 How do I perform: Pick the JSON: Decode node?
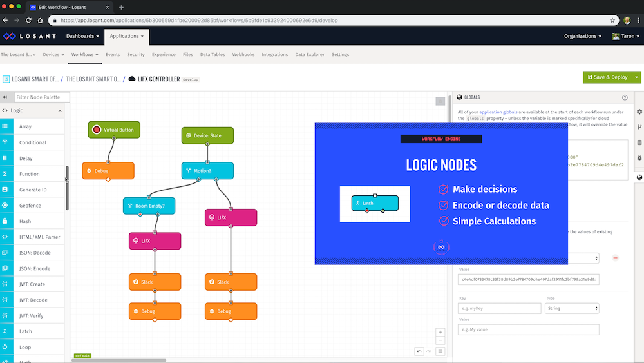(x=32, y=252)
